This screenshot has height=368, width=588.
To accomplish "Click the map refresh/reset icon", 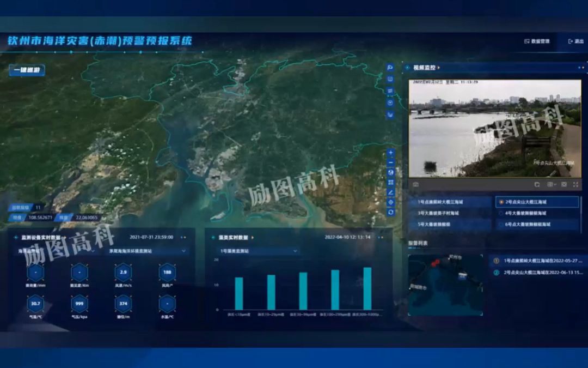I will 390,212.
